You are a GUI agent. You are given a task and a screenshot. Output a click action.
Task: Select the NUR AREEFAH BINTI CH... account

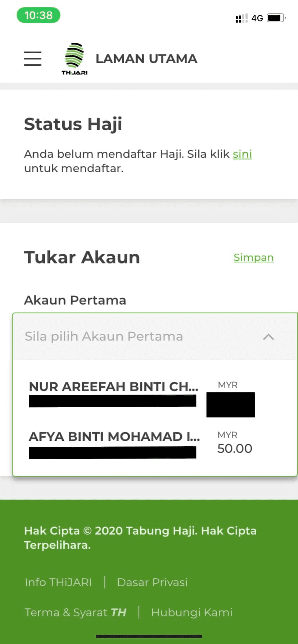click(114, 387)
